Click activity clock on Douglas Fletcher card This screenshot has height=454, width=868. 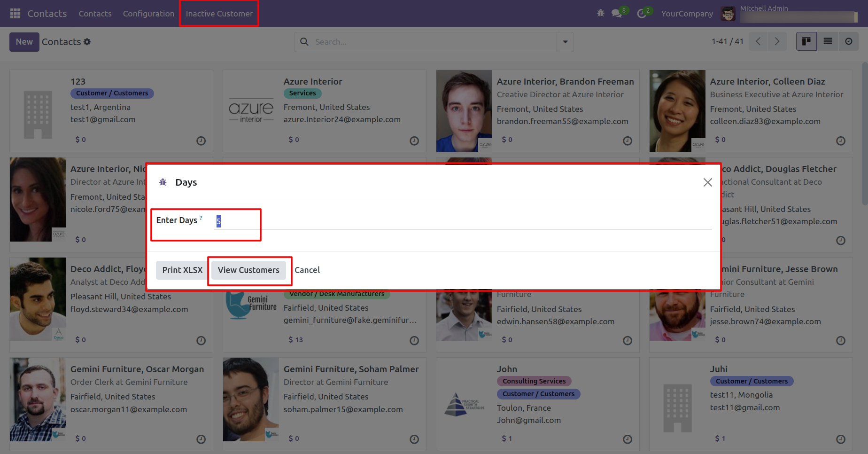841,241
